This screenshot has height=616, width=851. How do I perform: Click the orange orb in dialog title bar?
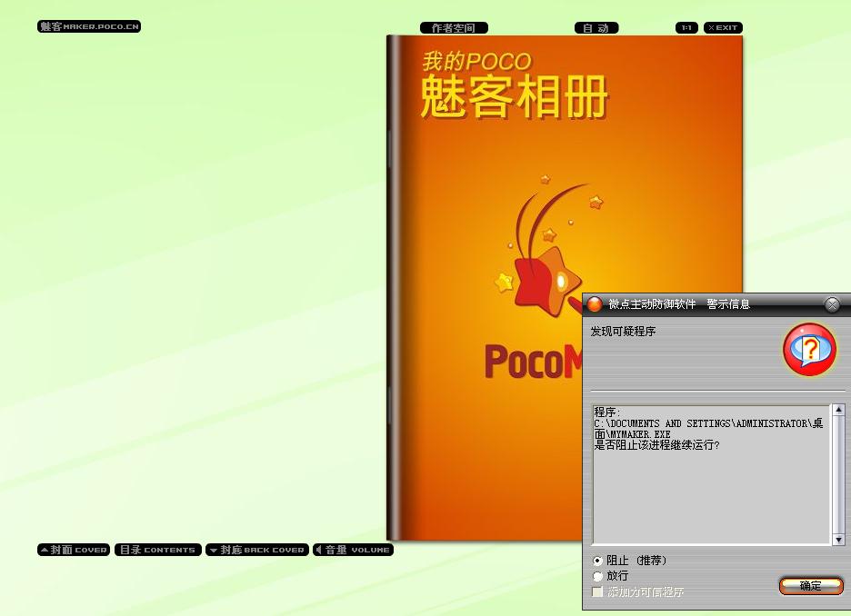pyautogui.click(x=595, y=304)
